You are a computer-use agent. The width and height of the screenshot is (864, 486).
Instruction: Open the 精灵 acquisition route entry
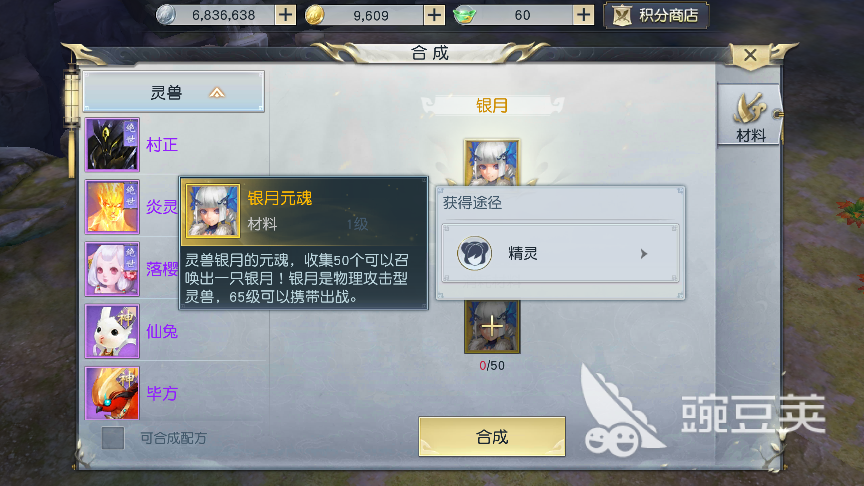click(x=560, y=253)
